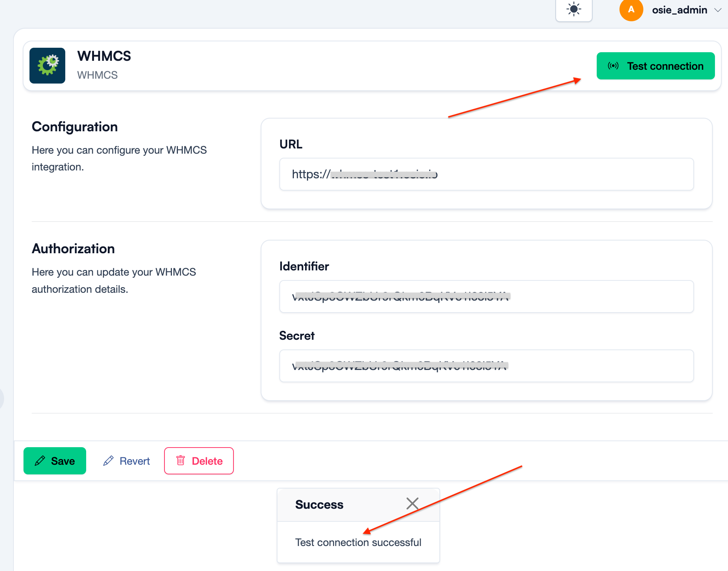Click the URL field label
Image resolution: width=728 pixels, height=571 pixels.
pyautogui.click(x=291, y=144)
